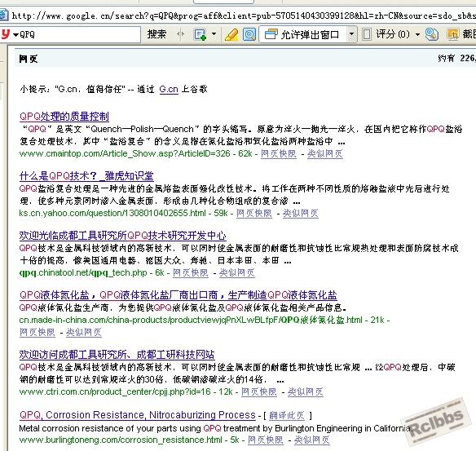Select the 网页 results tab header

click(x=29, y=59)
